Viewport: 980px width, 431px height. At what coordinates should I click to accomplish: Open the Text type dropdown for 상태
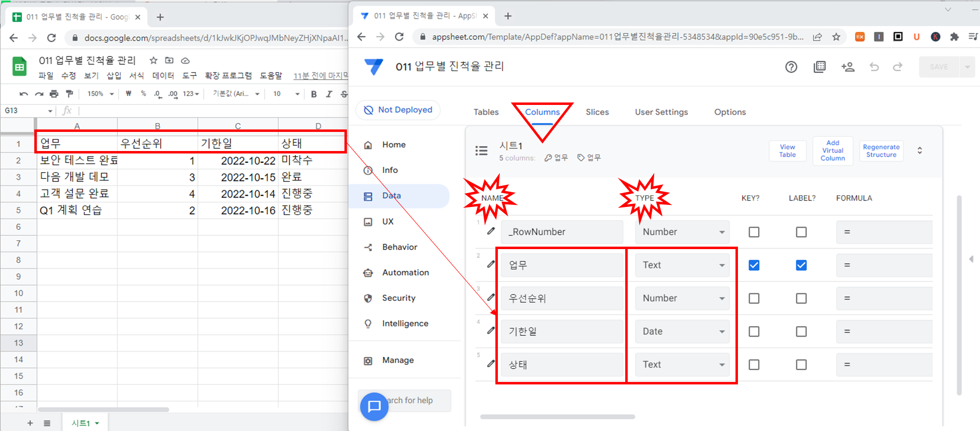tap(682, 365)
